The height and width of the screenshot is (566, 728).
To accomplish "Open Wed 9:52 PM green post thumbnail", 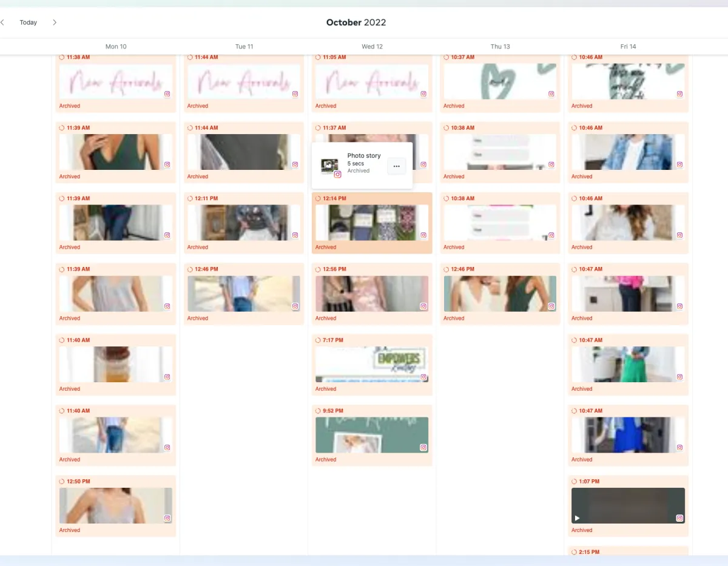I will (x=372, y=435).
